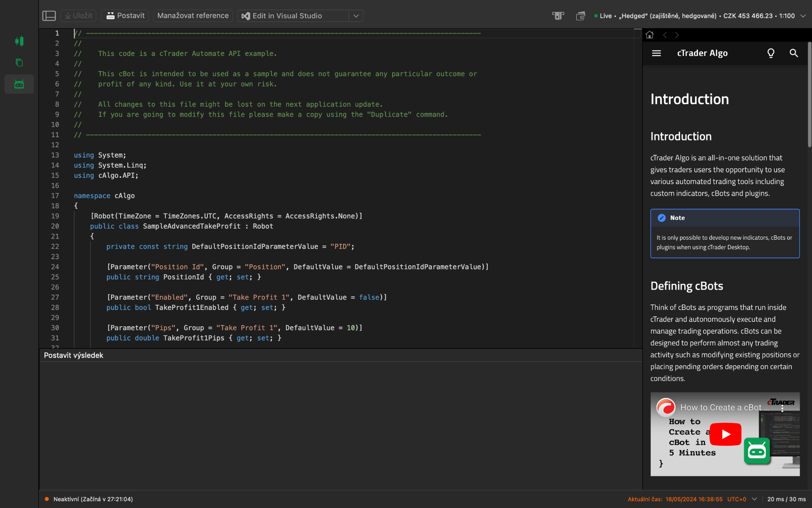The image size is (812, 508).
Task: Toggle the sidebar layout panel icon
Action: [49, 16]
